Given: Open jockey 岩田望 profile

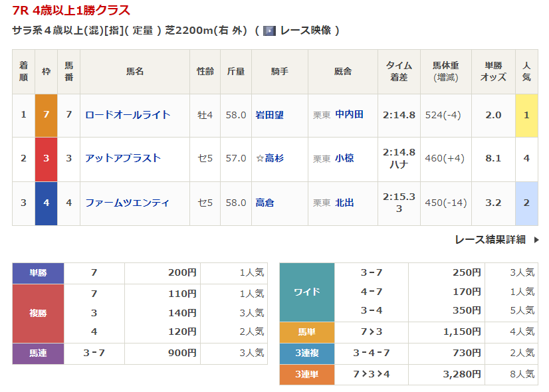Looking at the screenshot, I should coord(270,115).
